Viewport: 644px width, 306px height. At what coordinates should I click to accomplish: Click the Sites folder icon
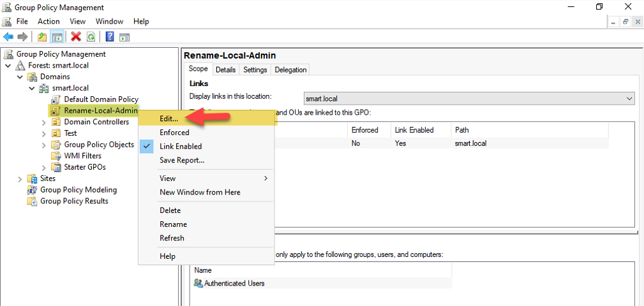[x=32, y=178]
